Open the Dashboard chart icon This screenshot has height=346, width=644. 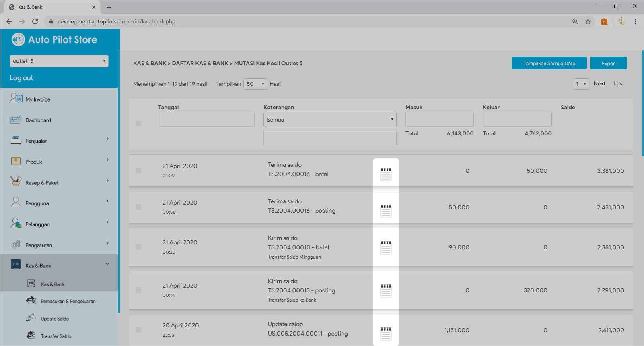pos(16,120)
